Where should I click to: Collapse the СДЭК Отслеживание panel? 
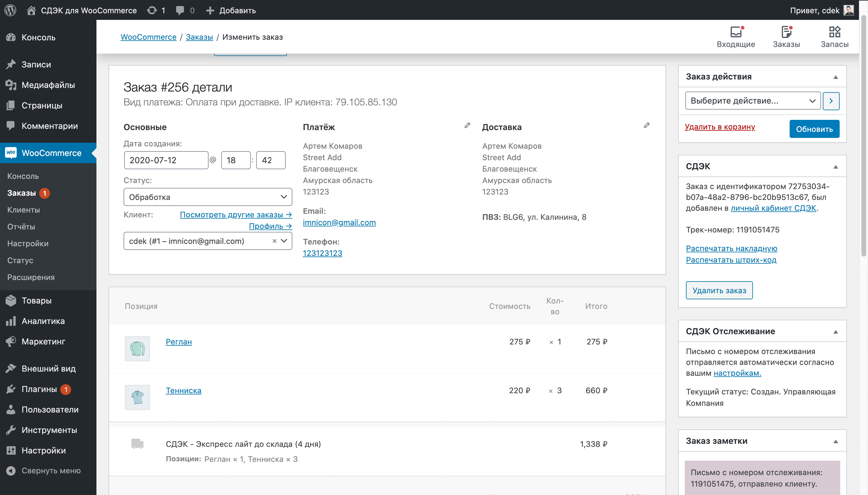[x=835, y=332]
